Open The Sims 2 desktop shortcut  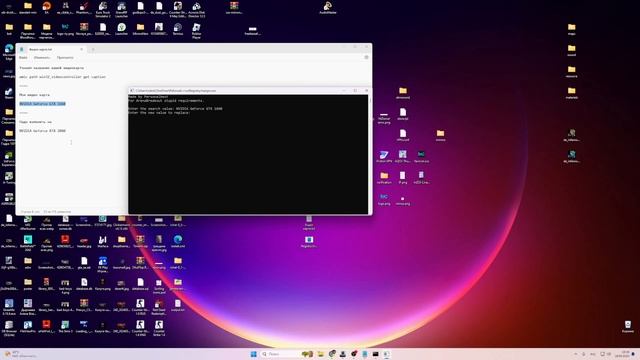65,327
